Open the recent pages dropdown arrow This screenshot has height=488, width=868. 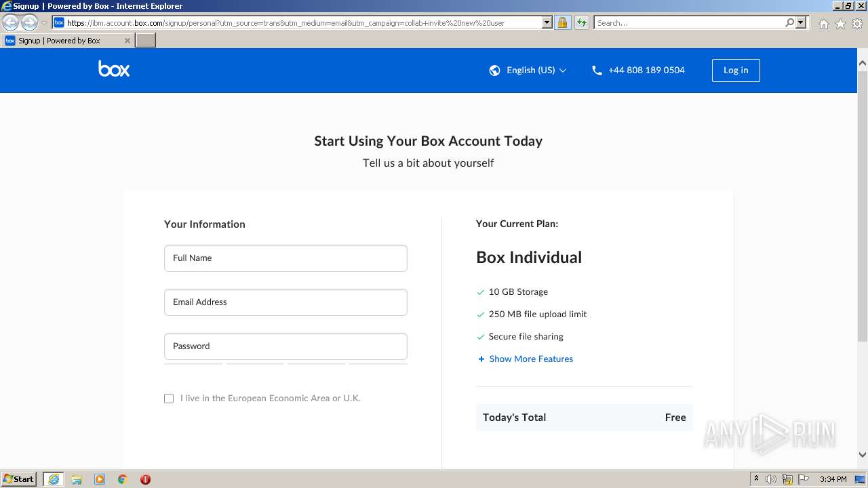[44, 23]
